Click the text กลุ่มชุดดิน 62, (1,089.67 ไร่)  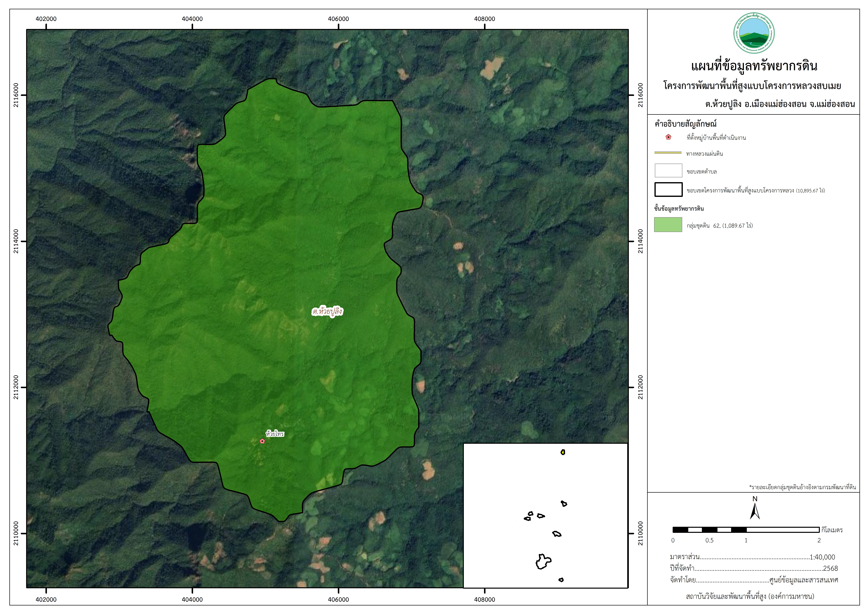coord(720,226)
